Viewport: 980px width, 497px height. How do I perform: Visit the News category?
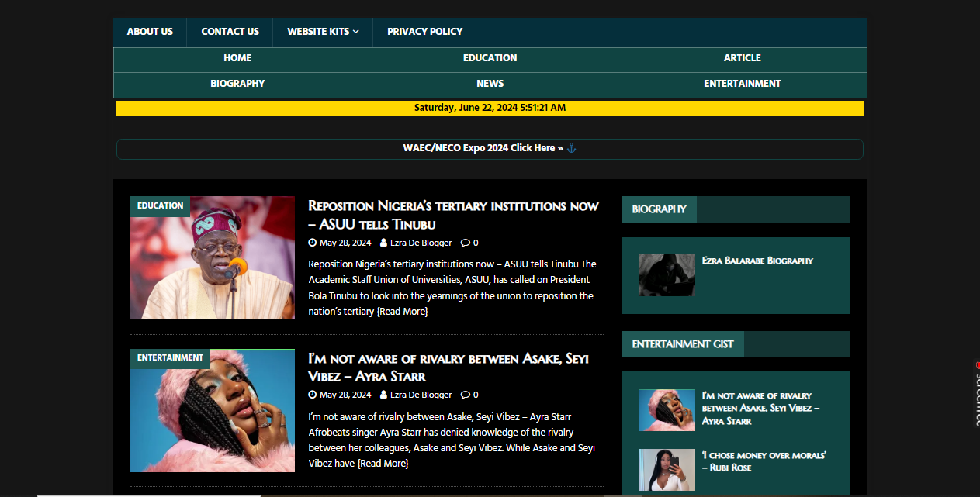[x=490, y=84]
